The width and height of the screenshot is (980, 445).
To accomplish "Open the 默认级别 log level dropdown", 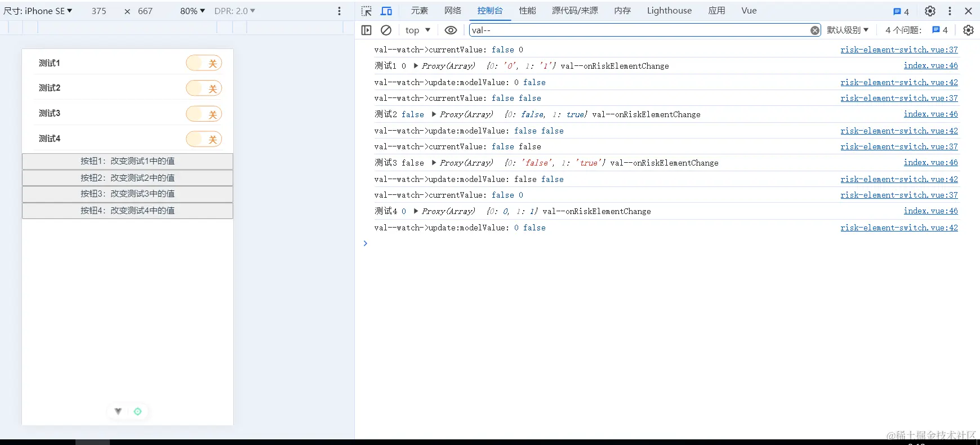I will pos(848,30).
